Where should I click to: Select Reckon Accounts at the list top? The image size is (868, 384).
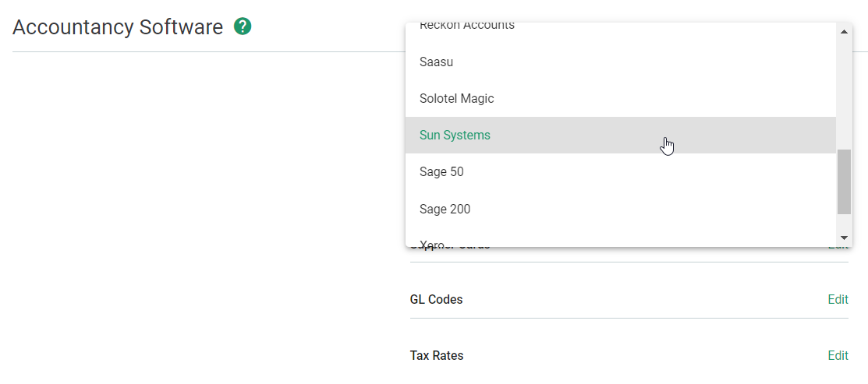click(466, 26)
